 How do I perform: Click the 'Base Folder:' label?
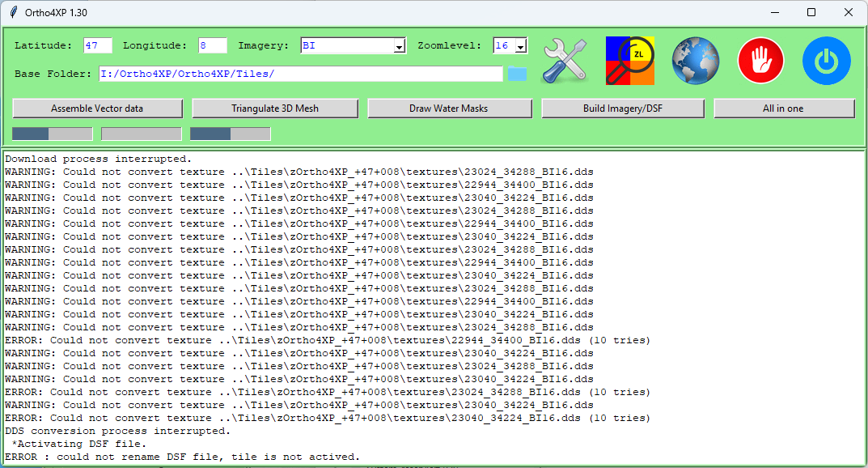click(x=53, y=74)
